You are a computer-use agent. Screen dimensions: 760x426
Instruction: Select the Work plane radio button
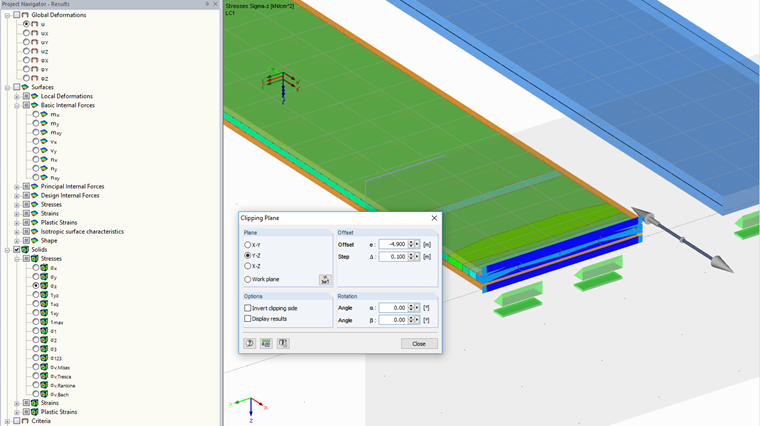click(x=248, y=279)
